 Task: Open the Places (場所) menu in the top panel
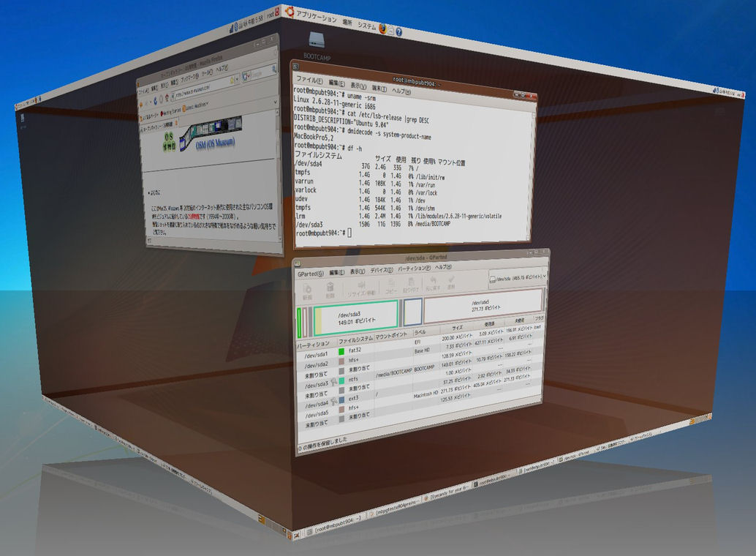[x=347, y=22]
